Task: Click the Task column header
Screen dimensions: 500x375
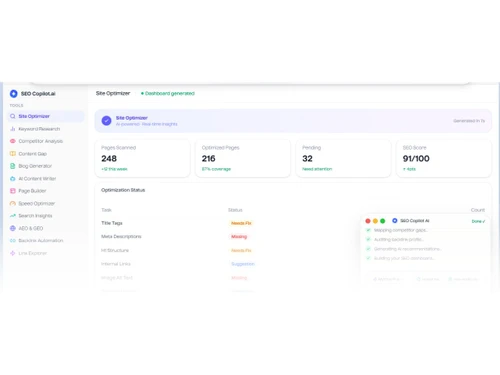Action: coord(106,210)
